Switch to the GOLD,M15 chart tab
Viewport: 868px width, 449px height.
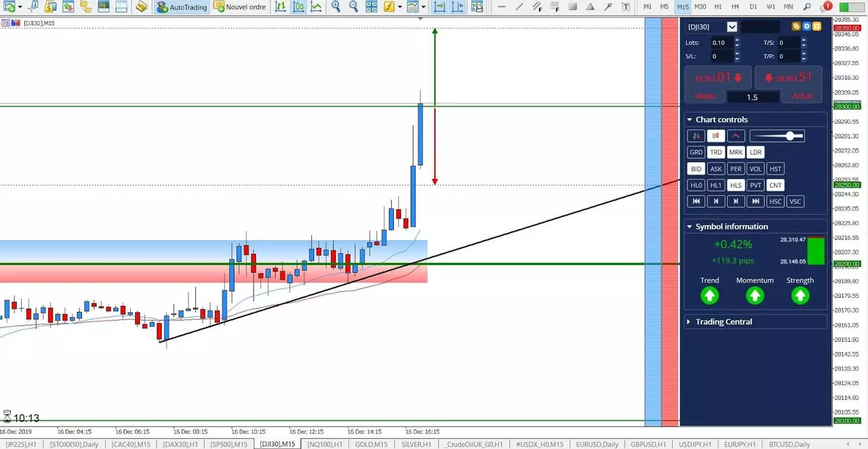[371, 444]
